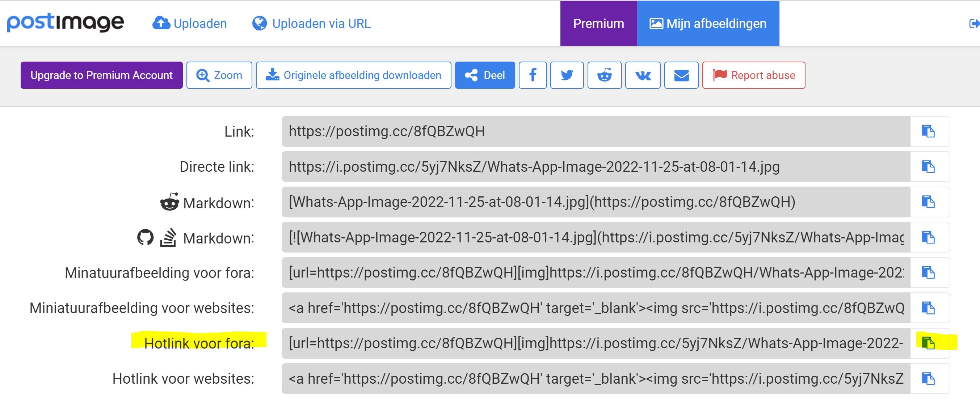Click the GitHub Markdown code field
980x400 pixels.
pos(596,237)
